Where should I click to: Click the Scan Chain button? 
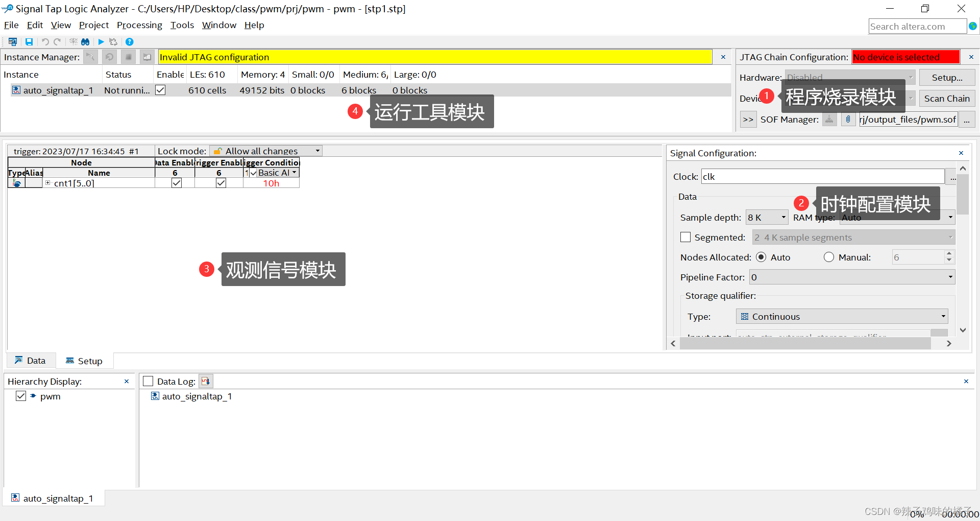947,98
